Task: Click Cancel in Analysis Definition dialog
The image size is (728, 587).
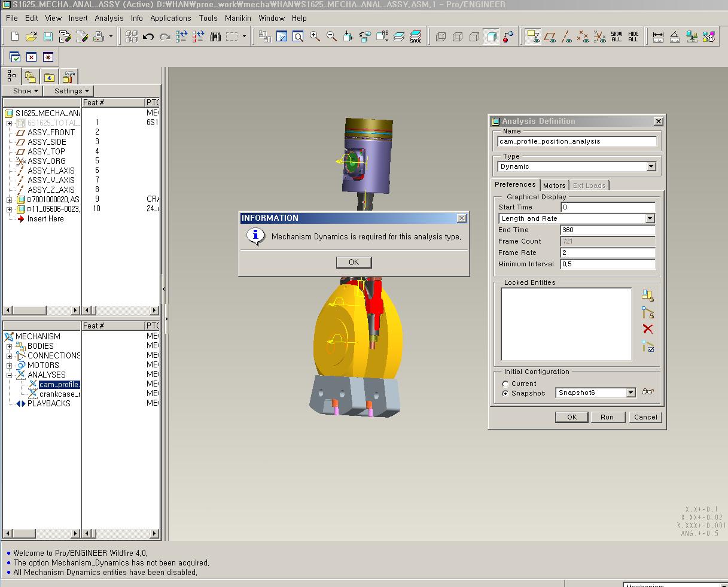Action: [x=645, y=417]
